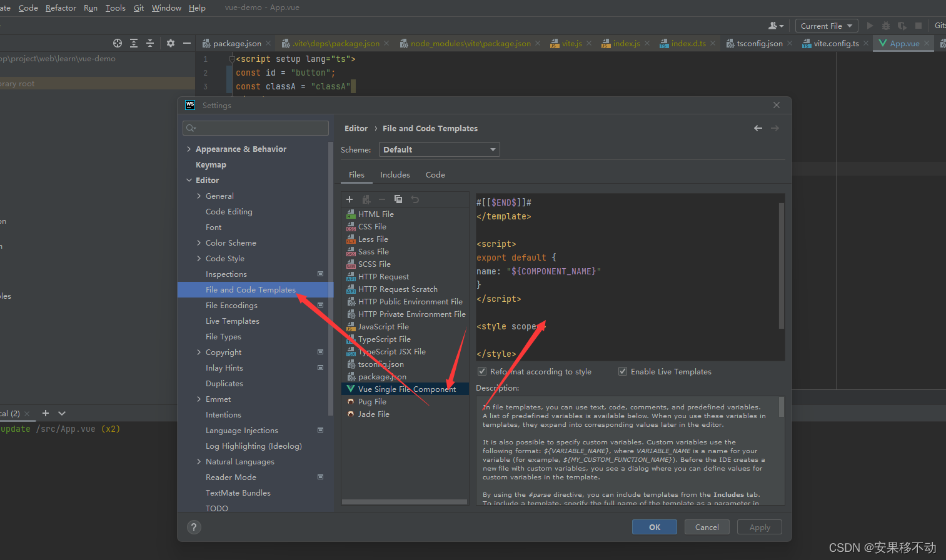Add a new file template with plus icon
946x560 pixels.
[x=350, y=199]
